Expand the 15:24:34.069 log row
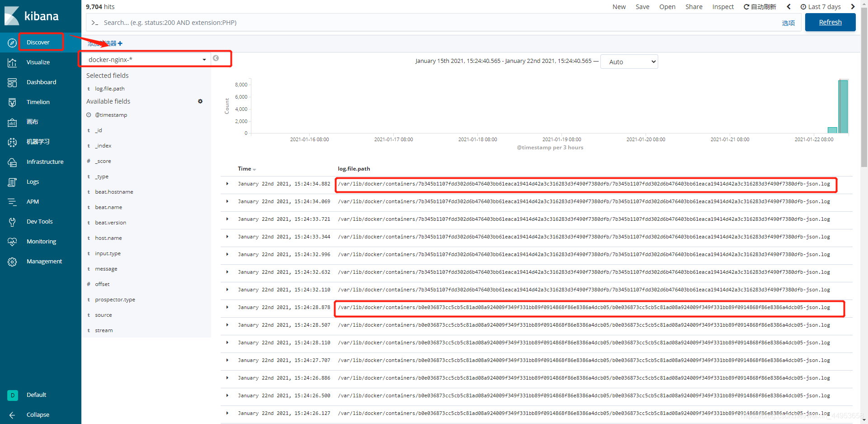The height and width of the screenshot is (424, 868). (227, 201)
